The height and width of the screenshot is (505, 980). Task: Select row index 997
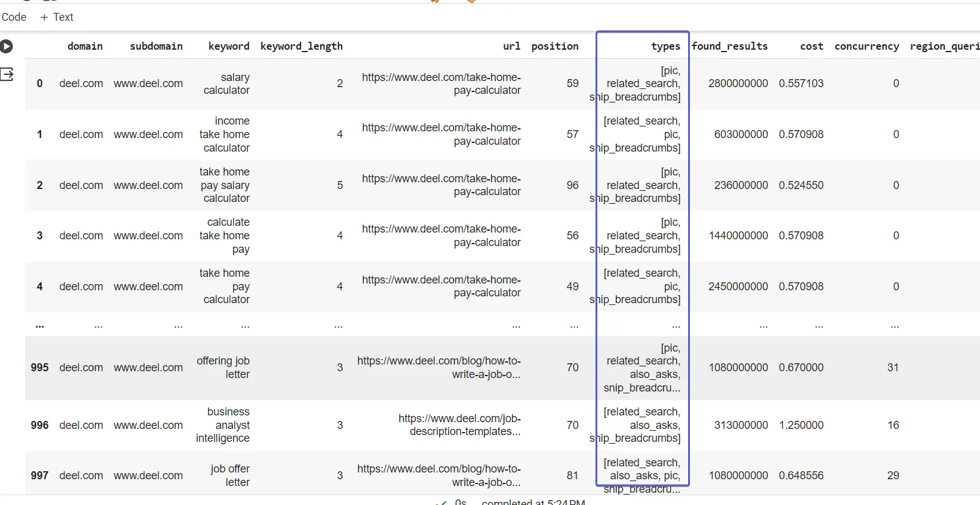(x=40, y=476)
